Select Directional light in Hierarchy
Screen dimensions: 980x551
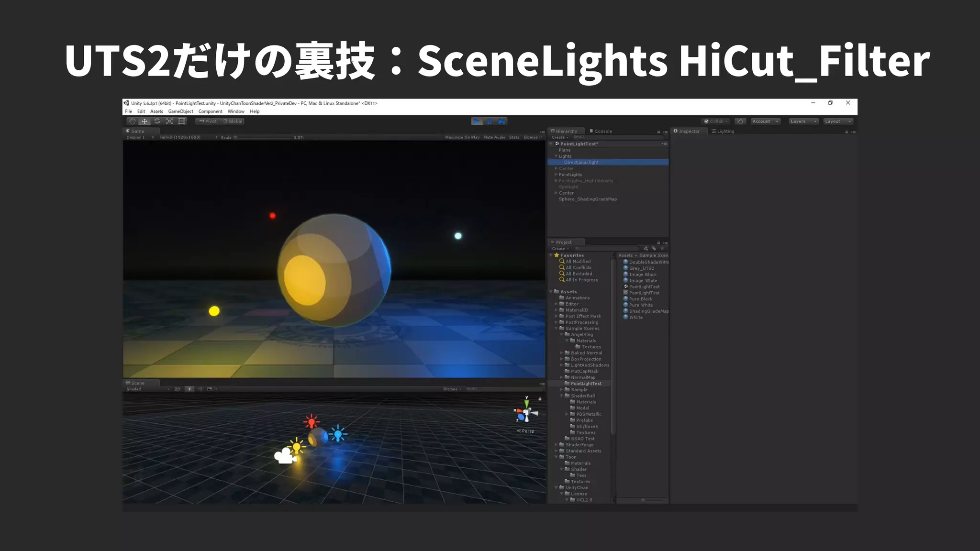pos(608,162)
